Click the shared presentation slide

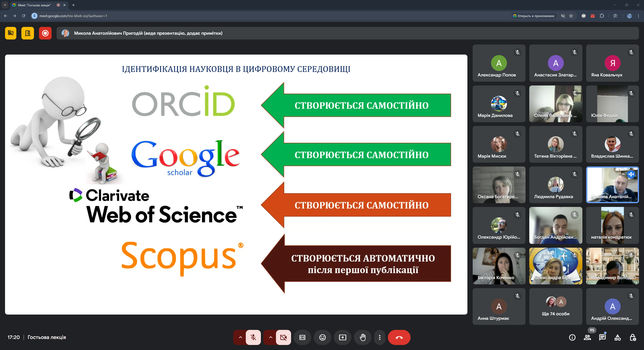[x=236, y=185]
